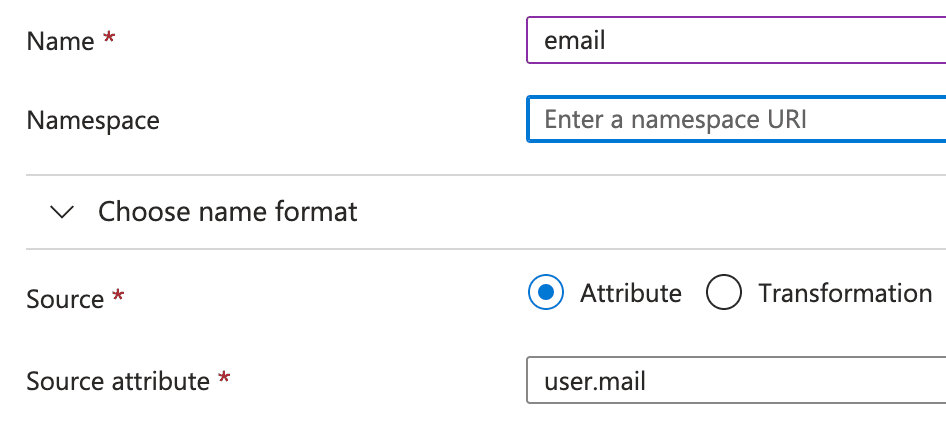Focus the Namespace URI input field

click(x=735, y=120)
